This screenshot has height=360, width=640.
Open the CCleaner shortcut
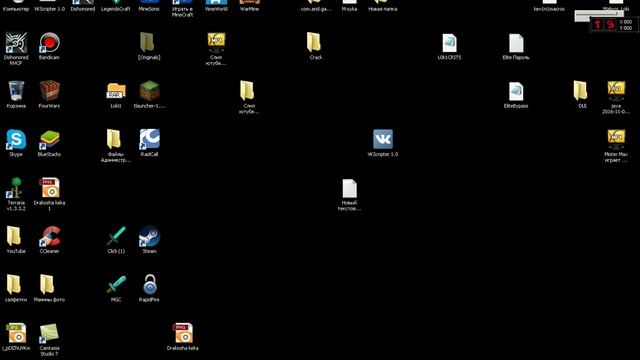(x=49, y=236)
